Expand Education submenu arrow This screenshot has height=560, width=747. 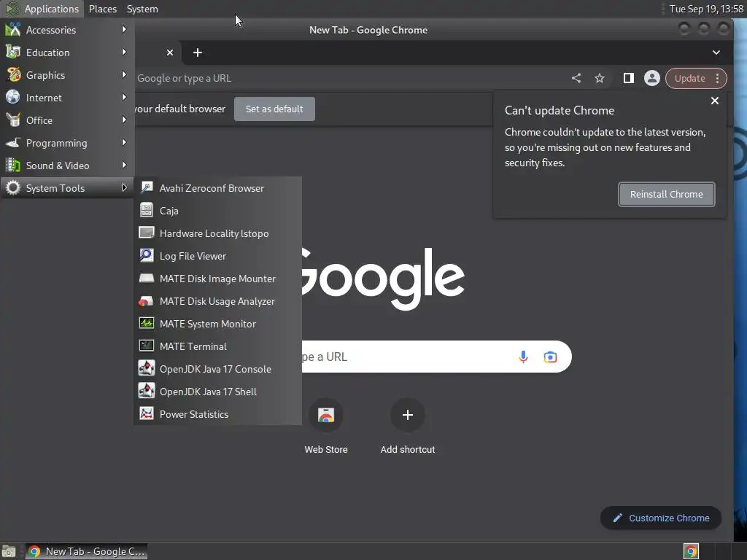tap(124, 52)
